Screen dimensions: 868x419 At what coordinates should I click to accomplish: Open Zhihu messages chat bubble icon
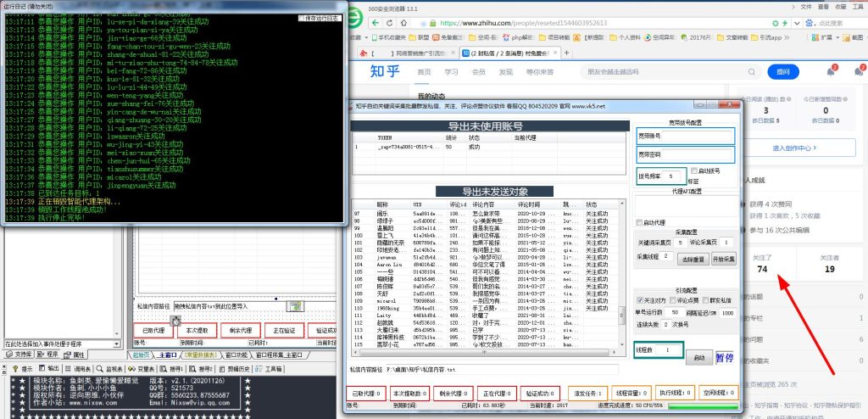point(858,71)
